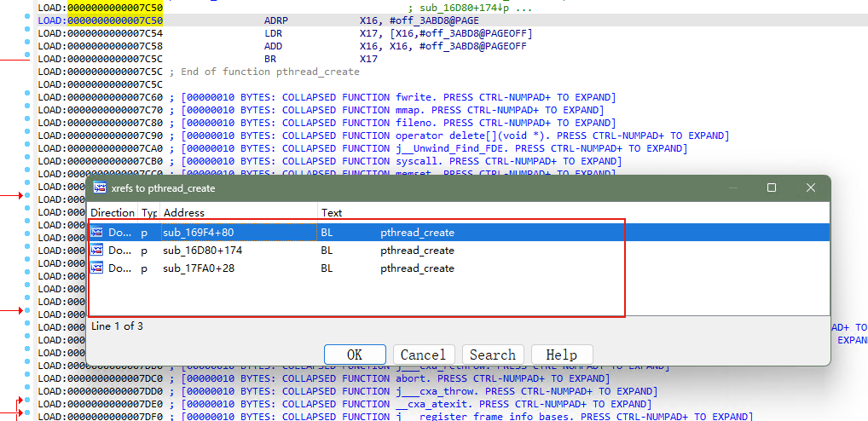Click OK in the xrefs dialog

(355, 355)
